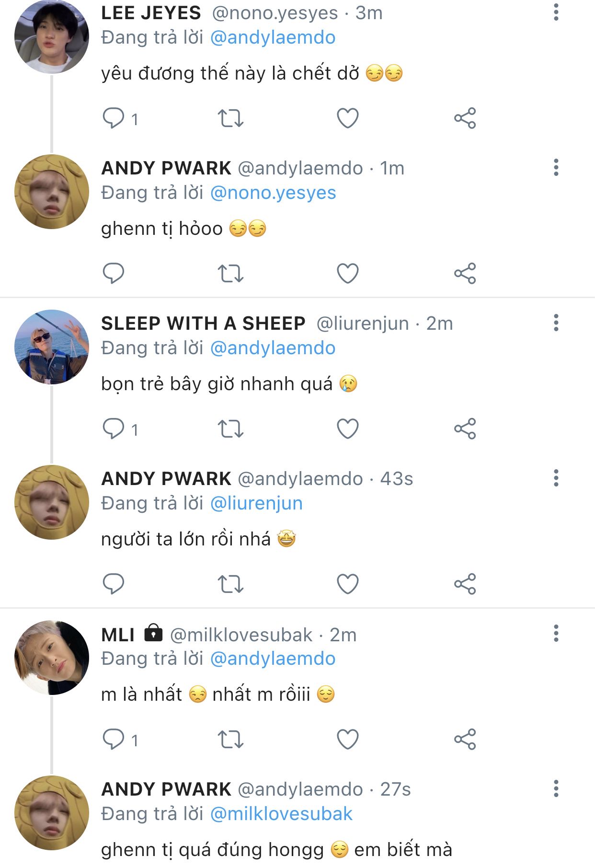Open the @milklovesubak mention link
The image size is (595, 868).
coord(281,814)
